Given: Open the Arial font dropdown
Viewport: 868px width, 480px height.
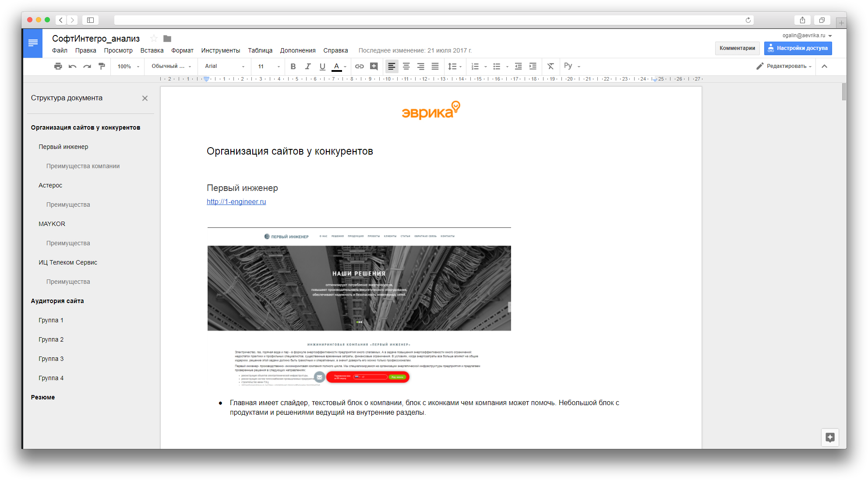Looking at the screenshot, I should tap(225, 66).
